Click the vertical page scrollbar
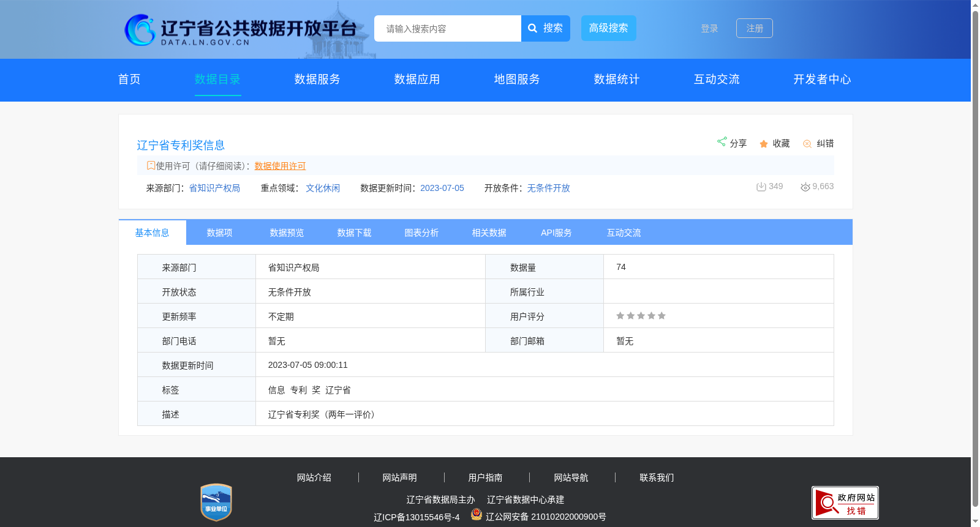The width and height of the screenshot is (980, 527). tap(975, 259)
